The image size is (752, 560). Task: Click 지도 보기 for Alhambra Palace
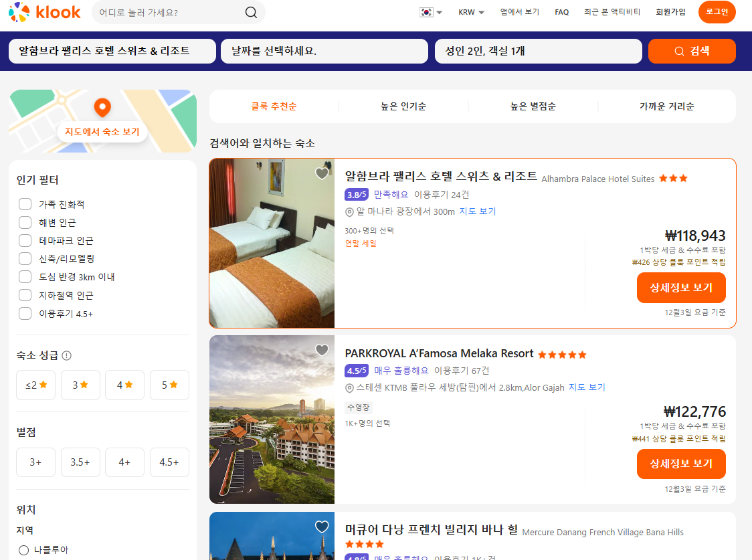[478, 211]
